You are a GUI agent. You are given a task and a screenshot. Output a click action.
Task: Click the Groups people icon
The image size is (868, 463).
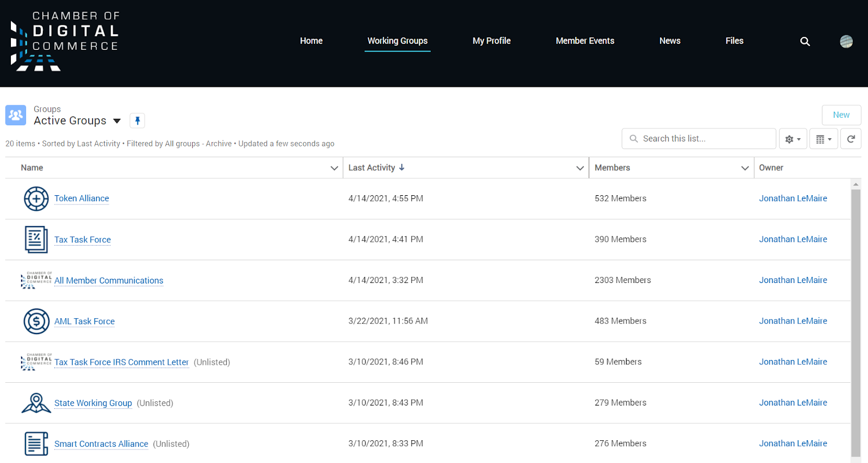16,115
